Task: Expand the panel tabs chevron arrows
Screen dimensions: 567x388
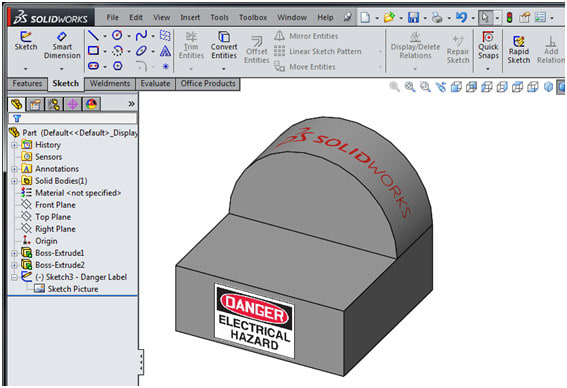Action: (x=132, y=104)
